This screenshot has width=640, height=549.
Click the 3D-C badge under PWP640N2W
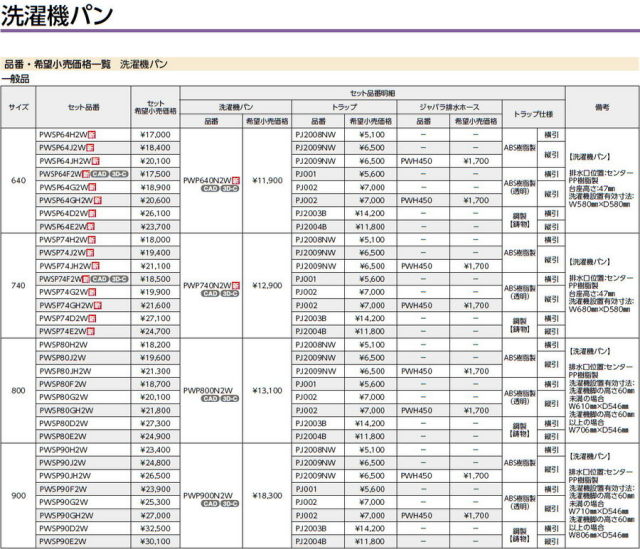230,189
